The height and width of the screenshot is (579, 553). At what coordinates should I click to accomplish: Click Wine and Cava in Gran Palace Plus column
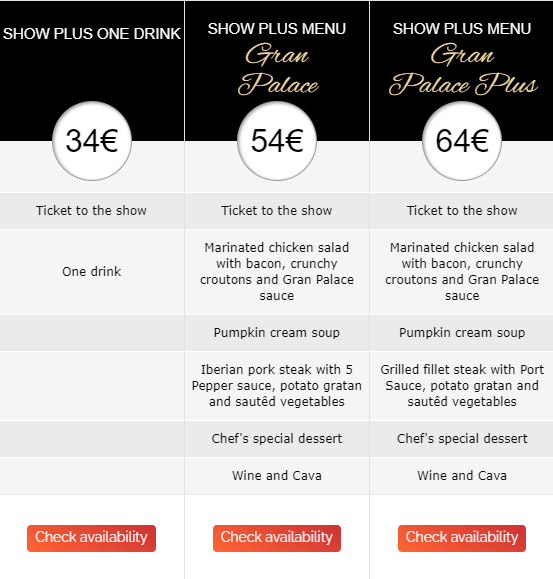462,475
